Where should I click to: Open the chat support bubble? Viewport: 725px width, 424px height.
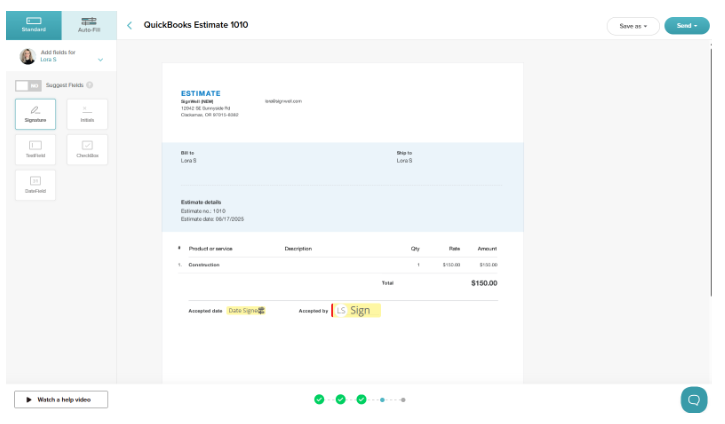click(693, 399)
